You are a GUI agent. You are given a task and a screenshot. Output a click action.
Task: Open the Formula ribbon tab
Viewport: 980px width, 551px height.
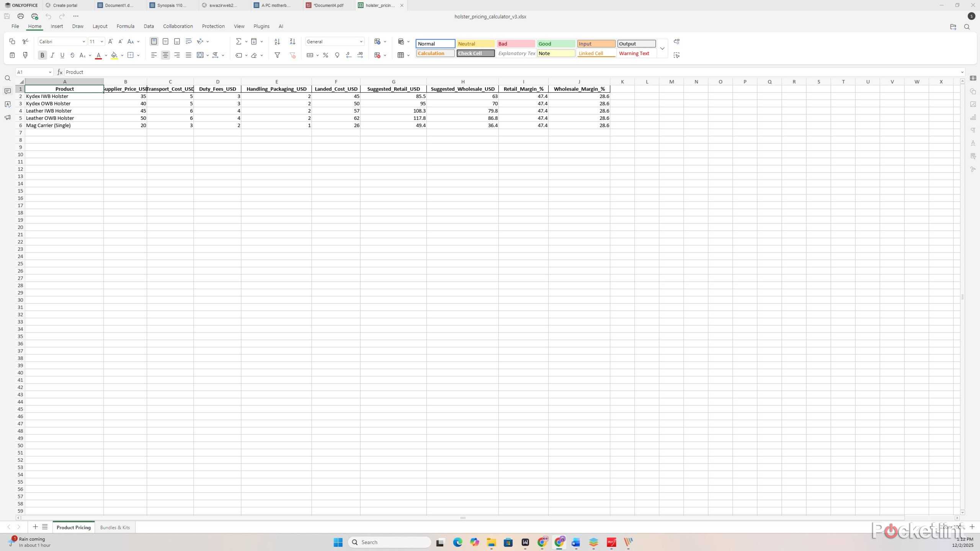point(125,26)
